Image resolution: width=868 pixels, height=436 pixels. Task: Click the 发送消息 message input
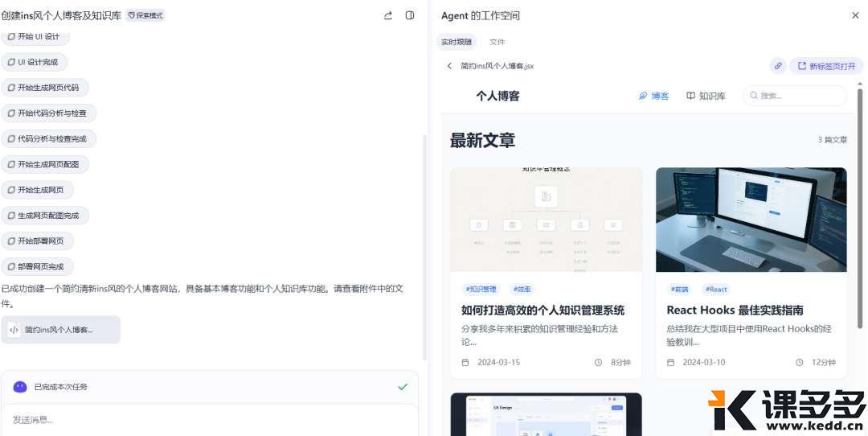[x=209, y=419]
